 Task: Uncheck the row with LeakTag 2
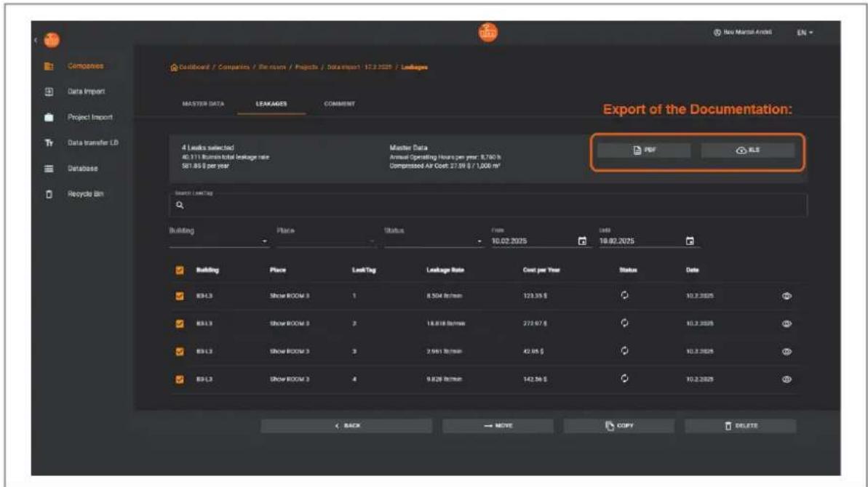click(180, 324)
